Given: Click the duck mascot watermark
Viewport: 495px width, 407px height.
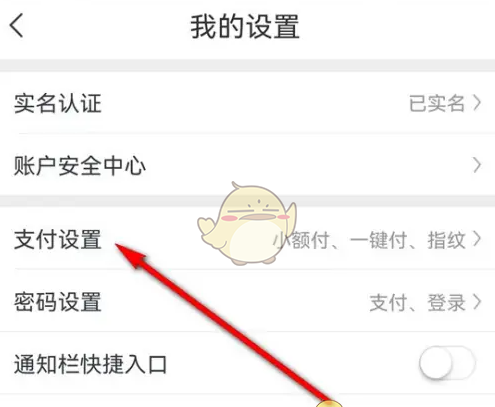Looking at the screenshot, I should [x=247, y=223].
